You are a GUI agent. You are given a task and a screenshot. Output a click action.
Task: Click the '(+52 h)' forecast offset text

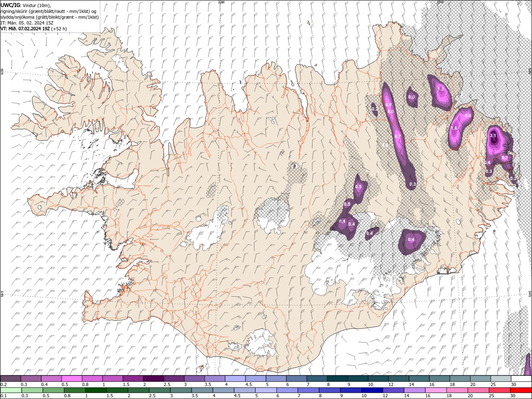(x=59, y=29)
